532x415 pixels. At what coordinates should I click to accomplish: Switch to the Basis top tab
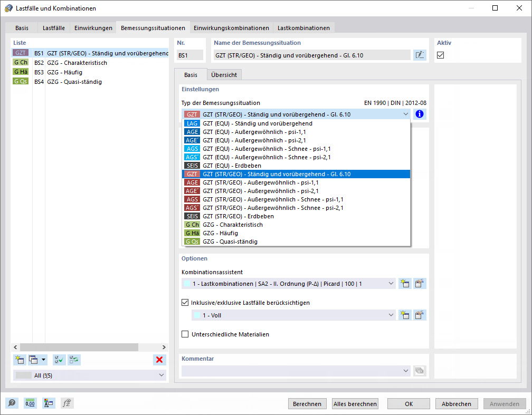pyautogui.click(x=22, y=28)
